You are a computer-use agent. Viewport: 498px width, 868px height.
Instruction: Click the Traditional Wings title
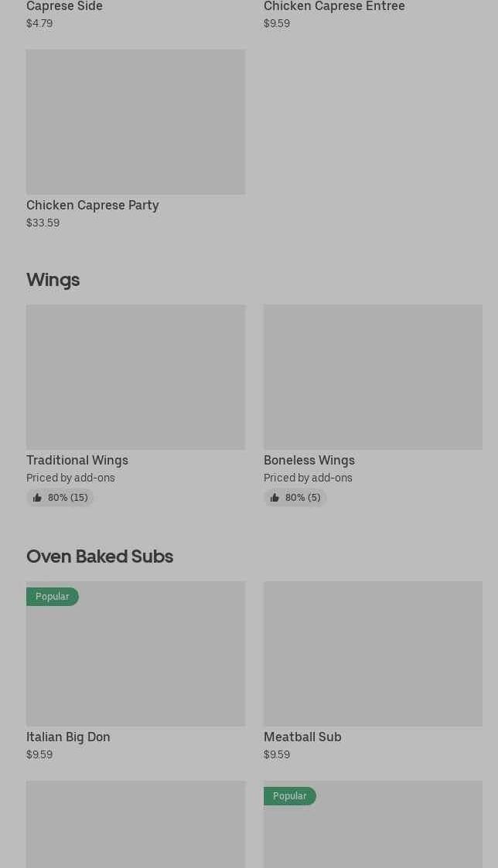pos(77,460)
